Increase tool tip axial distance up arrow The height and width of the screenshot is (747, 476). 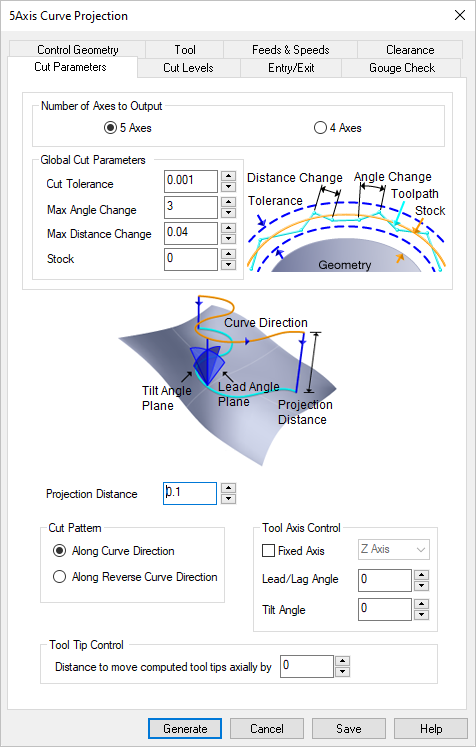pos(343,661)
